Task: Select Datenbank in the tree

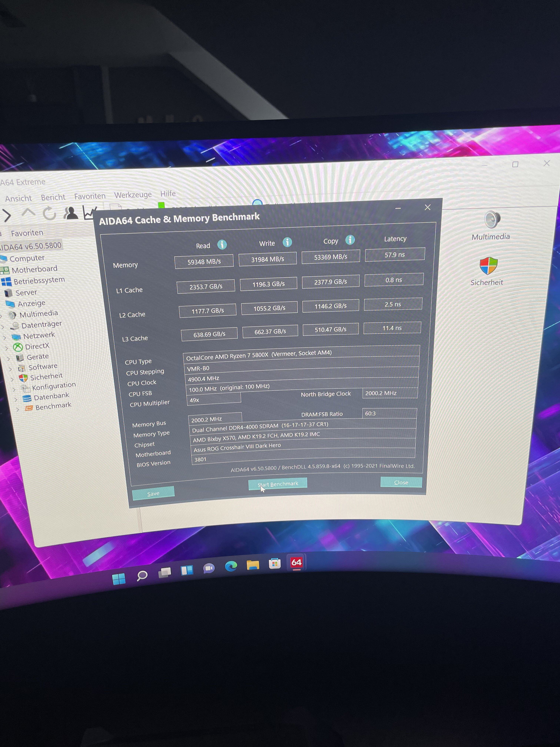Action: point(51,396)
